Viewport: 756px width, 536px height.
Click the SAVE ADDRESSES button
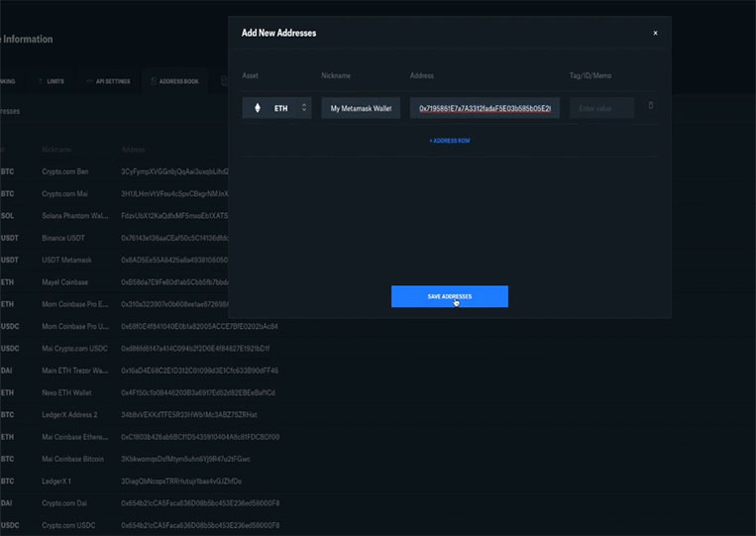pyautogui.click(x=450, y=296)
